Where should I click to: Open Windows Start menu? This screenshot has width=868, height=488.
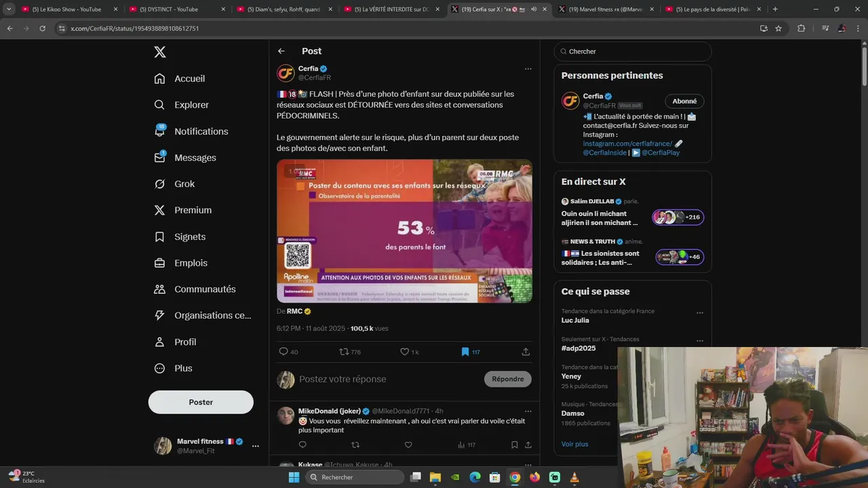point(294,477)
